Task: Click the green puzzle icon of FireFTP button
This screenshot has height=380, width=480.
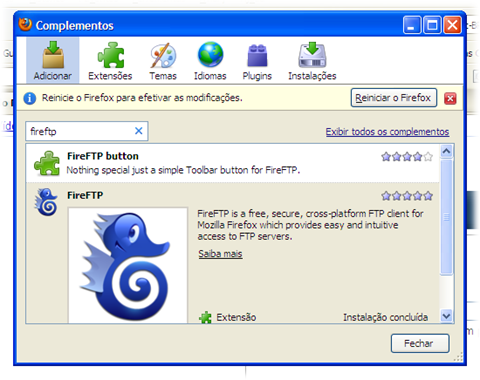Action: [x=47, y=163]
